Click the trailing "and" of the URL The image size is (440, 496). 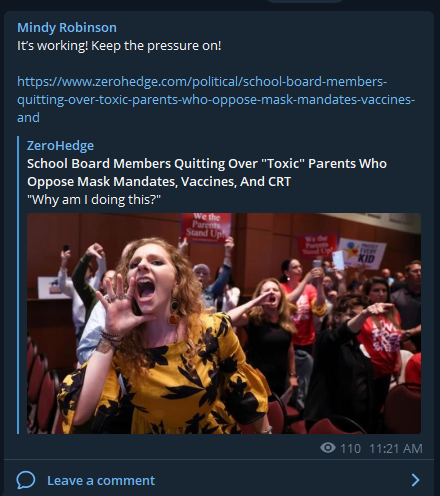28,118
